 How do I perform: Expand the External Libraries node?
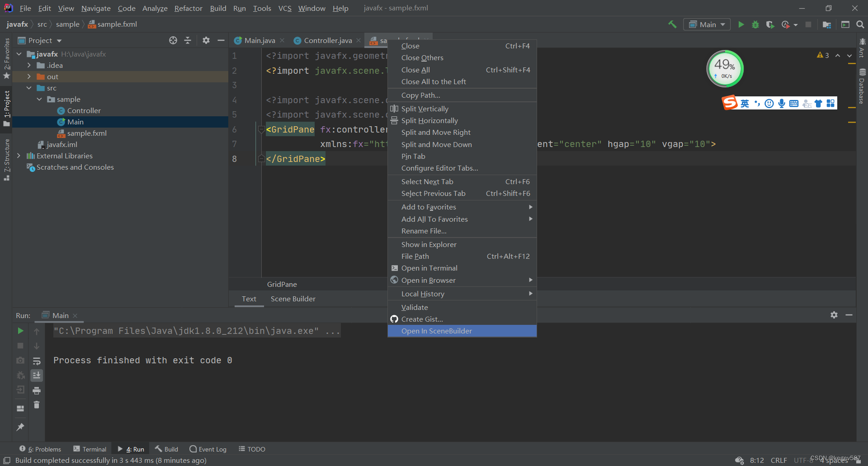coord(19,155)
